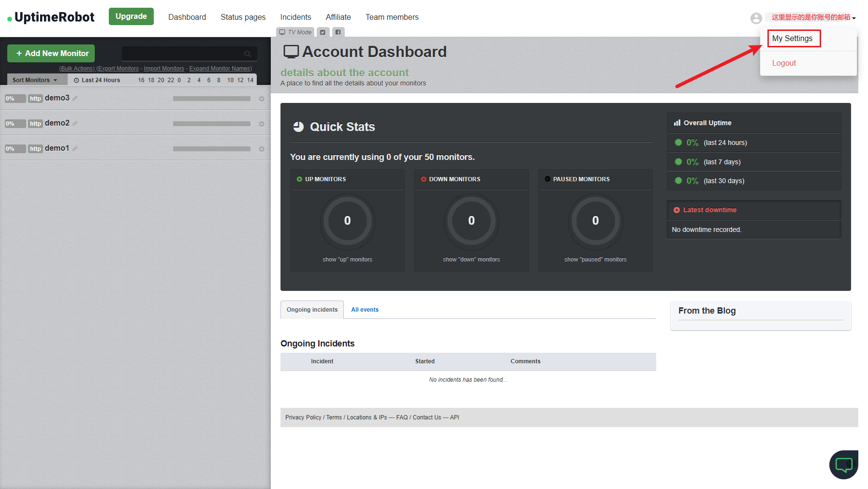Click the Add New Monitor button
The image size is (868, 489).
51,54
